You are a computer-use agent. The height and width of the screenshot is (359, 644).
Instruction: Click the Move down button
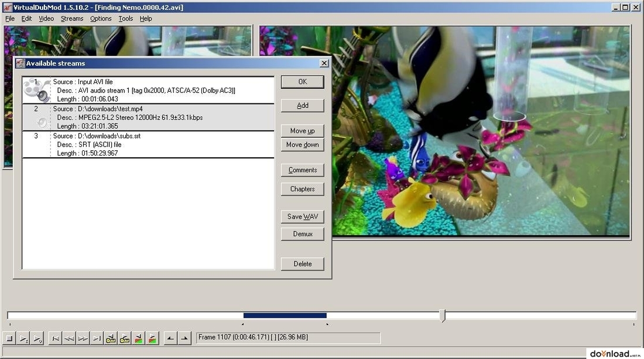302,145
